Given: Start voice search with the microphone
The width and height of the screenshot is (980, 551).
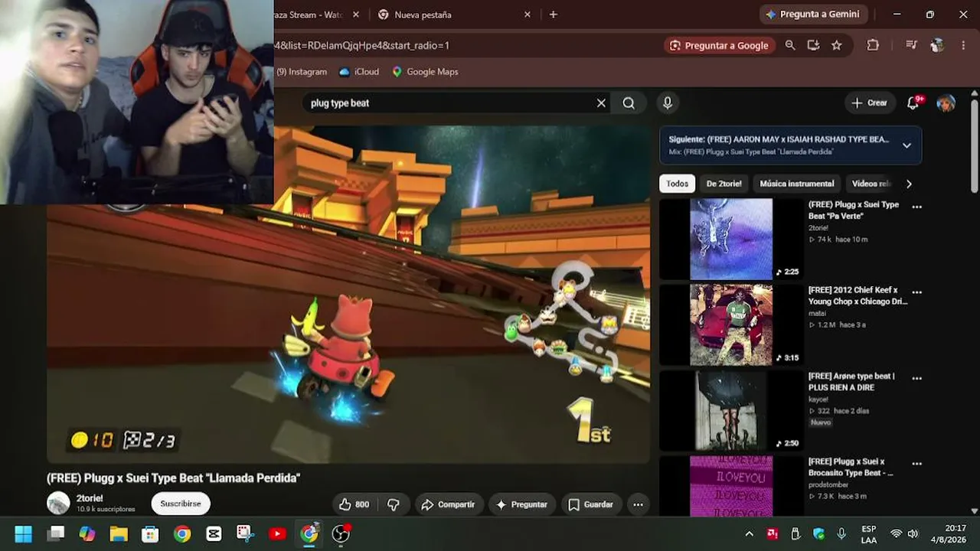Looking at the screenshot, I should point(668,103).
